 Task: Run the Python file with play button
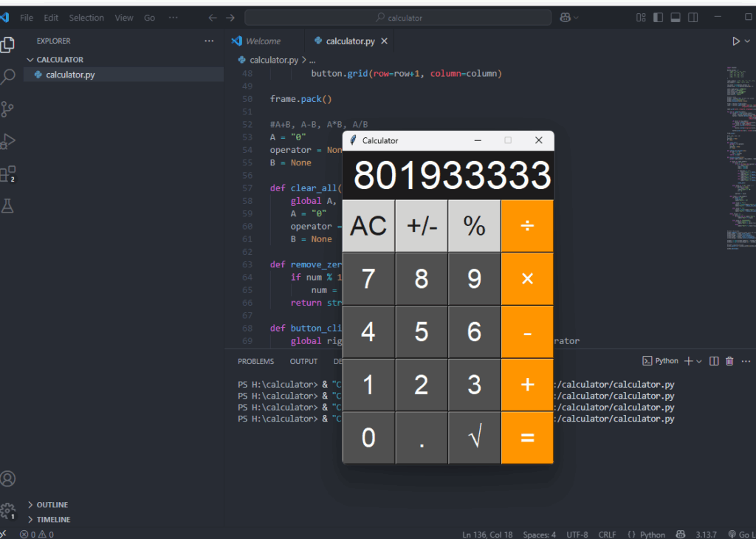tap(735, 41)
